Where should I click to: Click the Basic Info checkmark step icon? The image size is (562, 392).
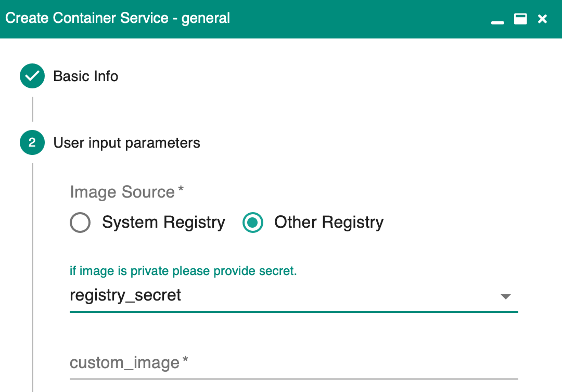(x=32, y=76)
